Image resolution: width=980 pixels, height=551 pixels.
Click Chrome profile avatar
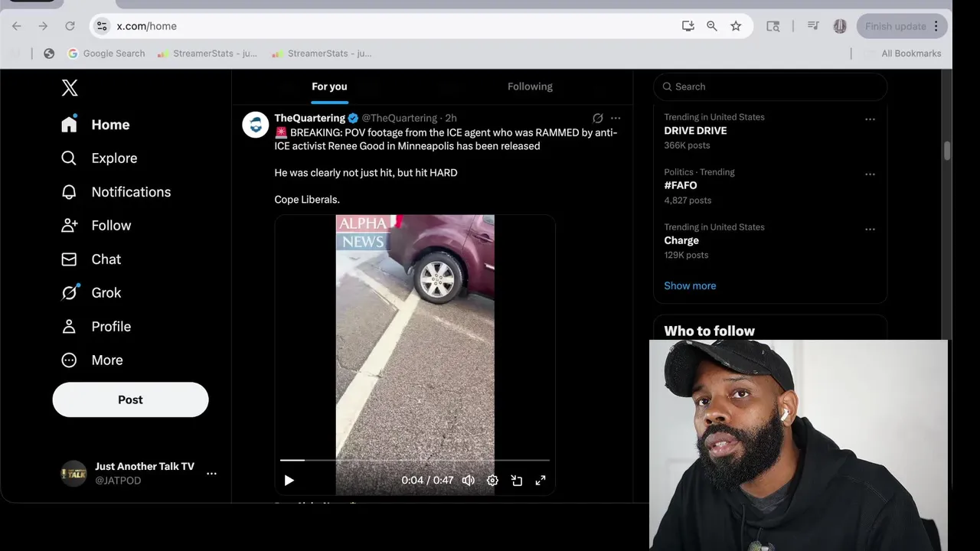tap(840, 26)
